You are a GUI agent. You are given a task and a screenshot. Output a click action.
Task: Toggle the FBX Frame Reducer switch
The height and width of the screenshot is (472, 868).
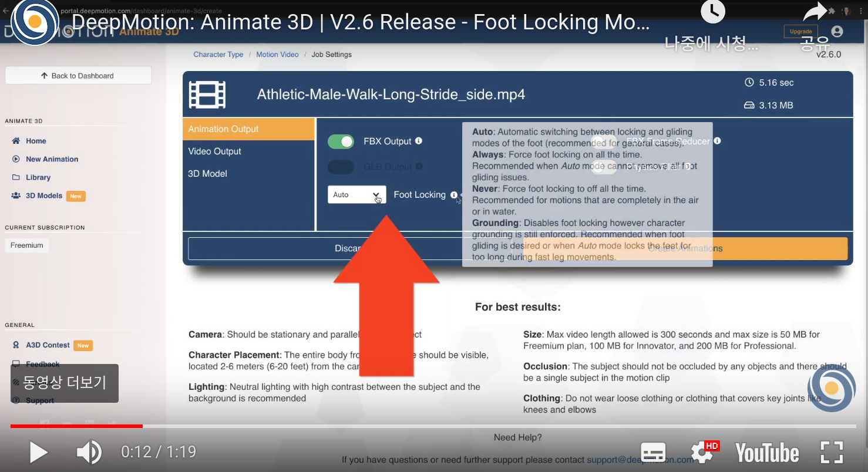603,141
